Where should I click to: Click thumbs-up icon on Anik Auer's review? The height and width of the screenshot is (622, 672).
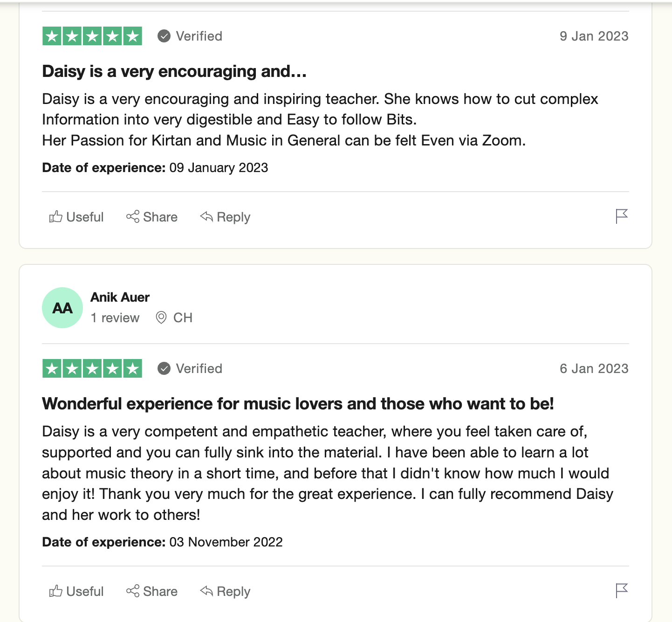coord(56,591)
